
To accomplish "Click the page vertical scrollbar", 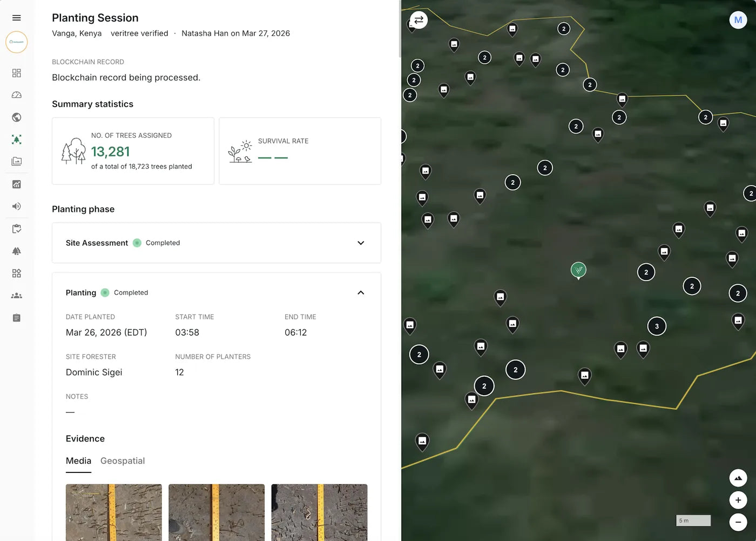I will pyautogui.click(x=400, y=28).
